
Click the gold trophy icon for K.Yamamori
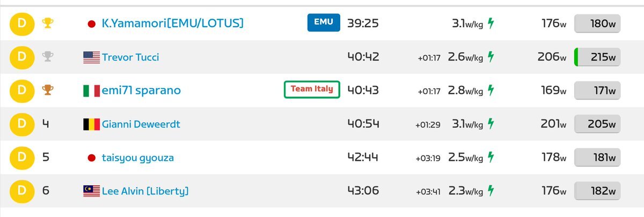(x=48, y=23)
